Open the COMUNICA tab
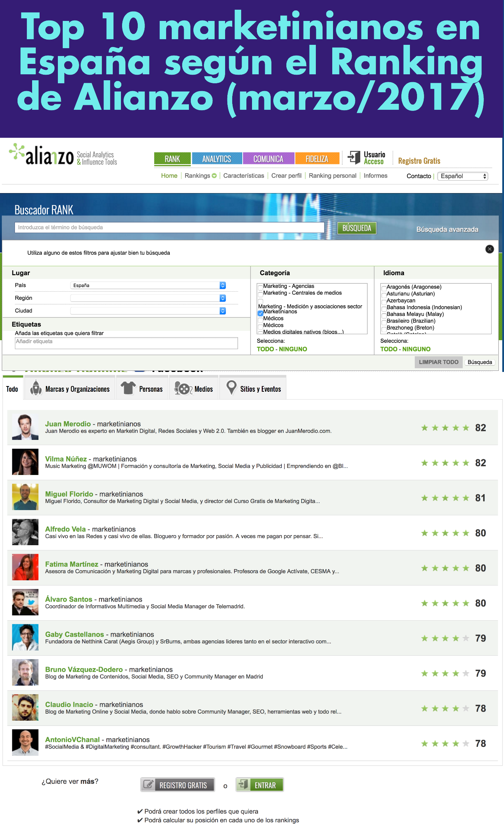Image resolution: width=504 pixels, height=829 pixels. coord(269,159)
